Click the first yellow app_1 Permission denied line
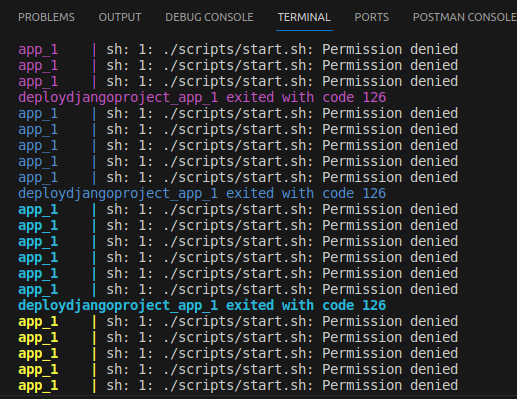 pyautogui.click(x=238, y=322)
